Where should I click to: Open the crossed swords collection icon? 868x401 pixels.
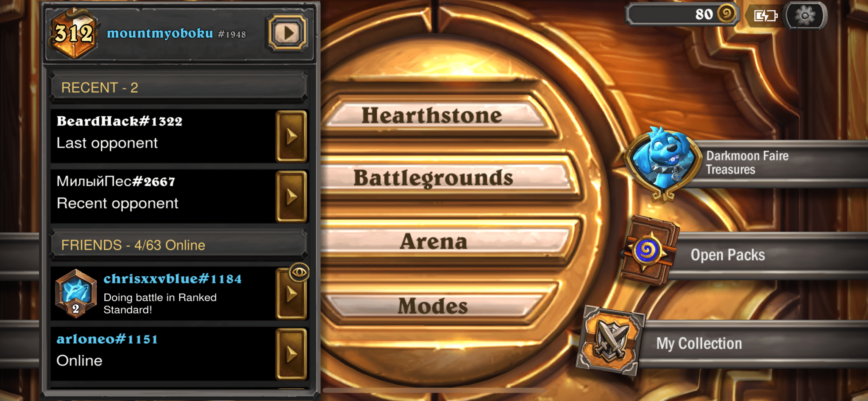[x=610, y=341]
